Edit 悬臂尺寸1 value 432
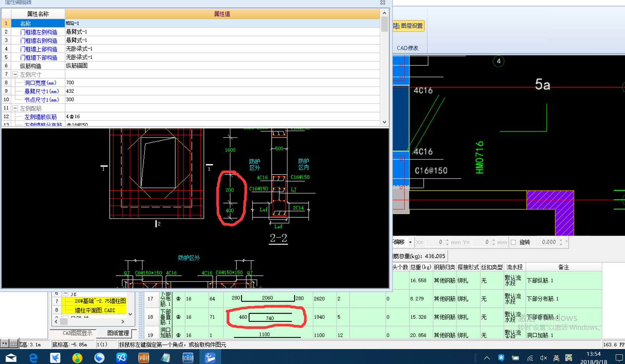 click(222, 91)
